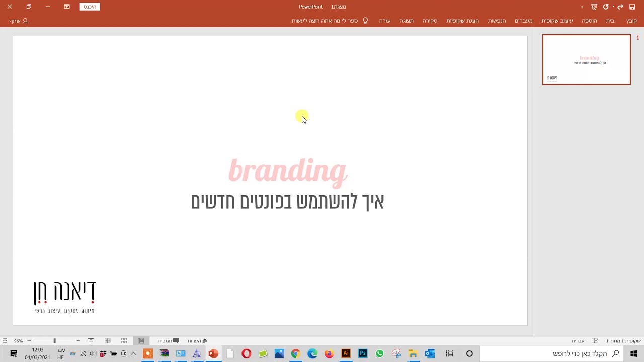Image resolution: width=644 pixels, height=362 pixels.
Task: Click 'שקופית 1 מתוך 1' slide counter
Action: pos(623,341)
